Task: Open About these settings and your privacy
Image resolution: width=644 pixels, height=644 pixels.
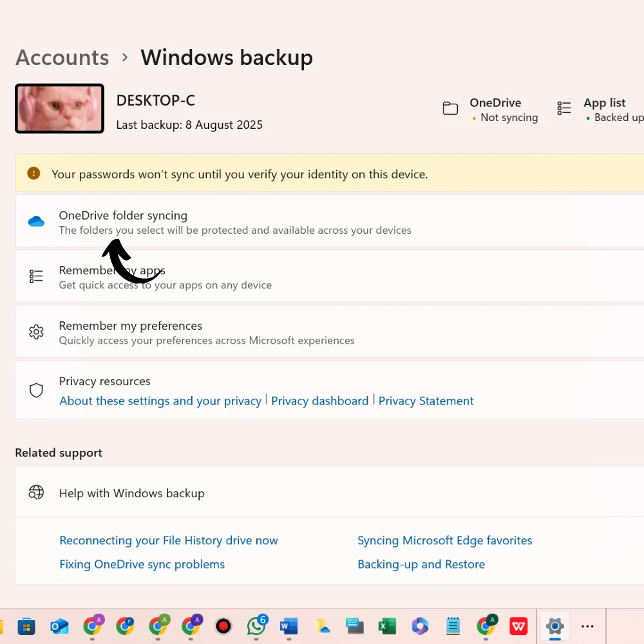Action: click(x=160, y=401)
